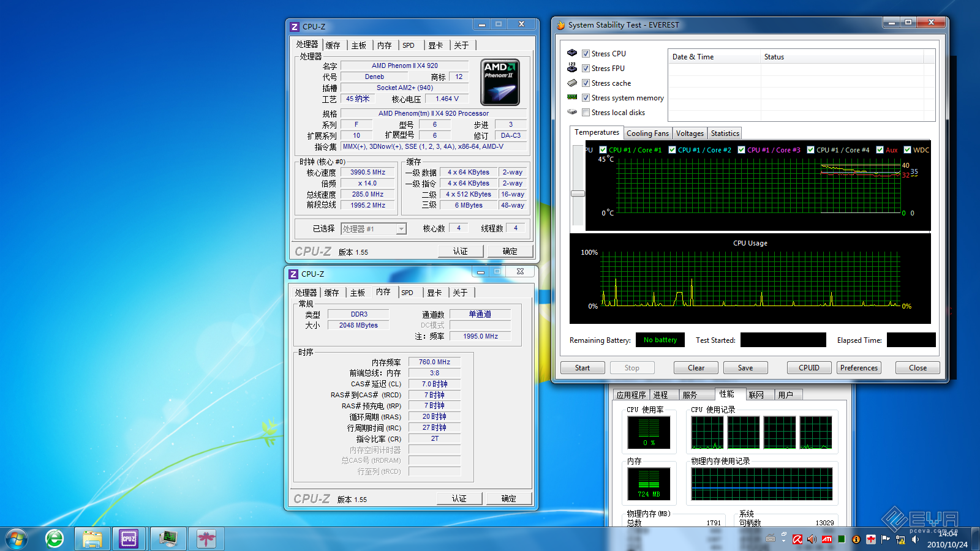Switch to Voltages tab in EVEREST
The image size is (980, 551).
(690, 133)
